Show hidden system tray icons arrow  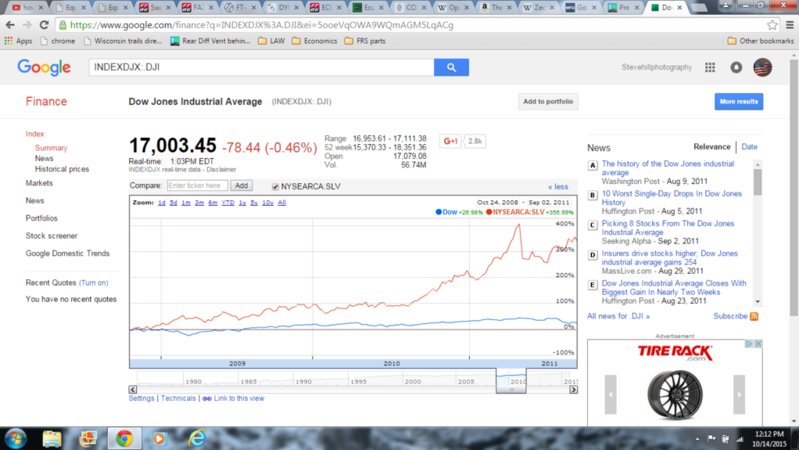click(697, 439)
